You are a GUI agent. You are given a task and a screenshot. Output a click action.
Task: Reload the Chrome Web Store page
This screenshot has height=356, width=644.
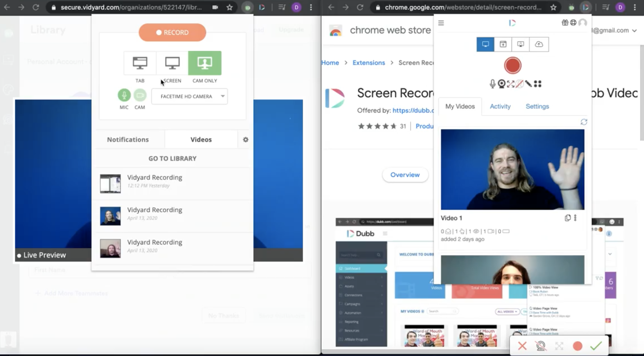pos(360,7)
